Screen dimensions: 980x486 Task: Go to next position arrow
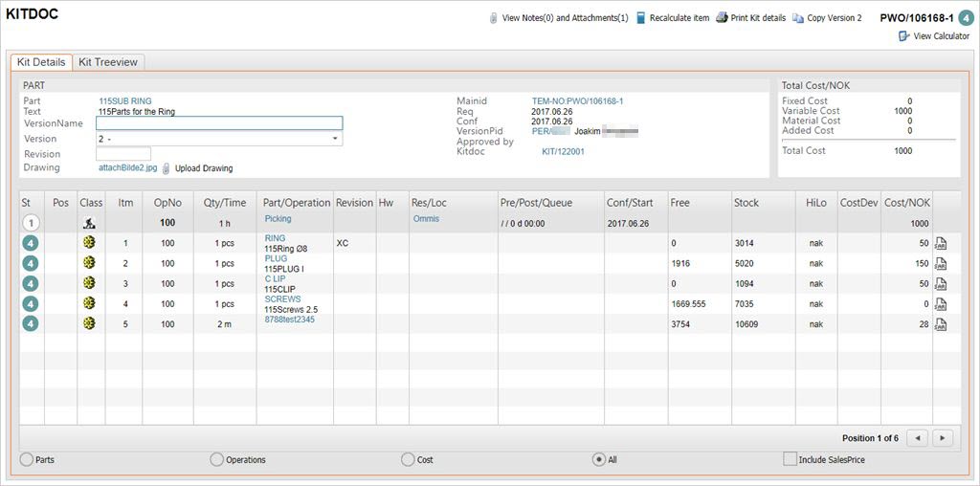coord(943,438)
